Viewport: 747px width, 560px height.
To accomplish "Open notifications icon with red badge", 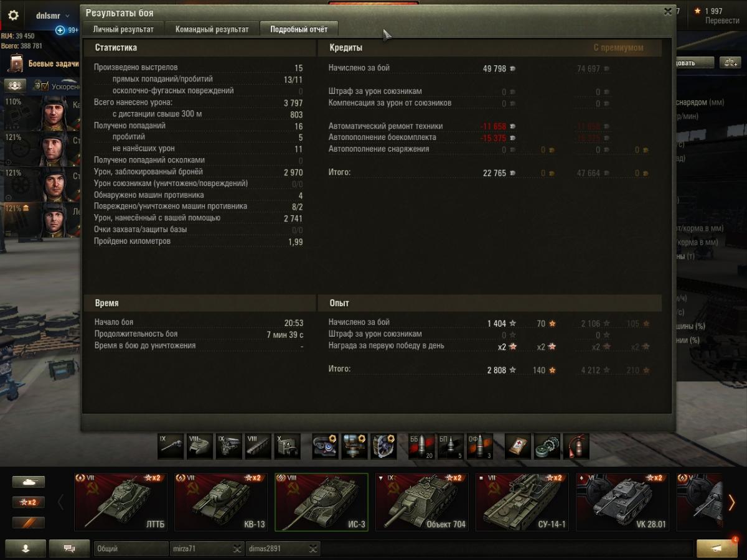I will (716, 548).
